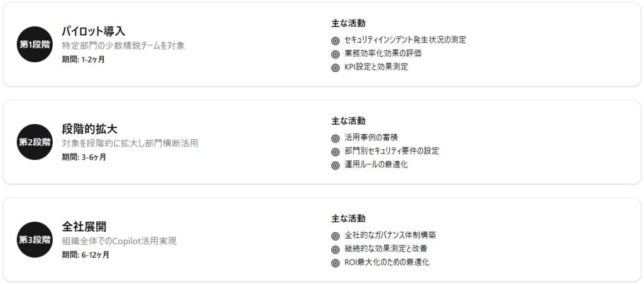Click the bullet icon next to ROI最大化のための最適化
The width and height of the screenshot is (644, 284).
(x=335, y=263)
